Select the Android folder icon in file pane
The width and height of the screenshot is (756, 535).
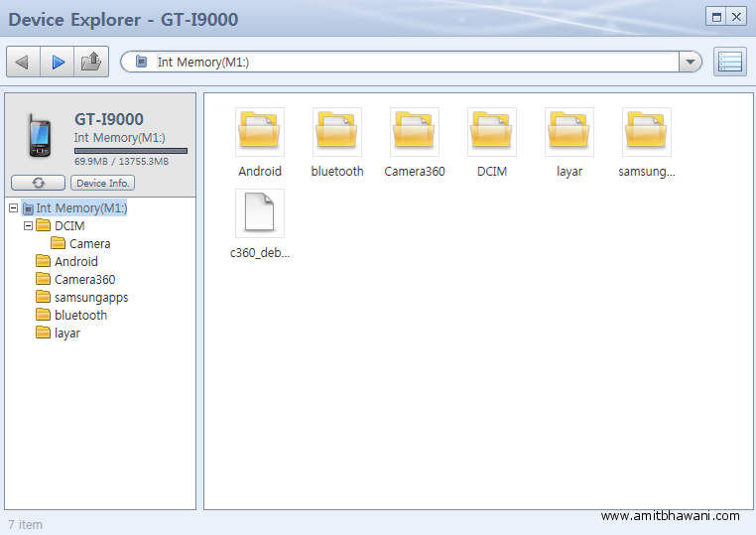(260, 132)
